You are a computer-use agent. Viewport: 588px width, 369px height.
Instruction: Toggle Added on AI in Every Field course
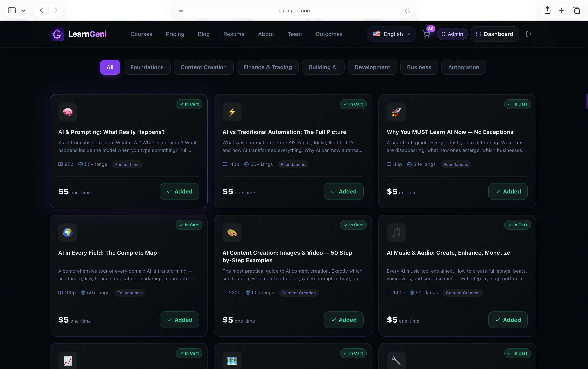coord(179,320)
